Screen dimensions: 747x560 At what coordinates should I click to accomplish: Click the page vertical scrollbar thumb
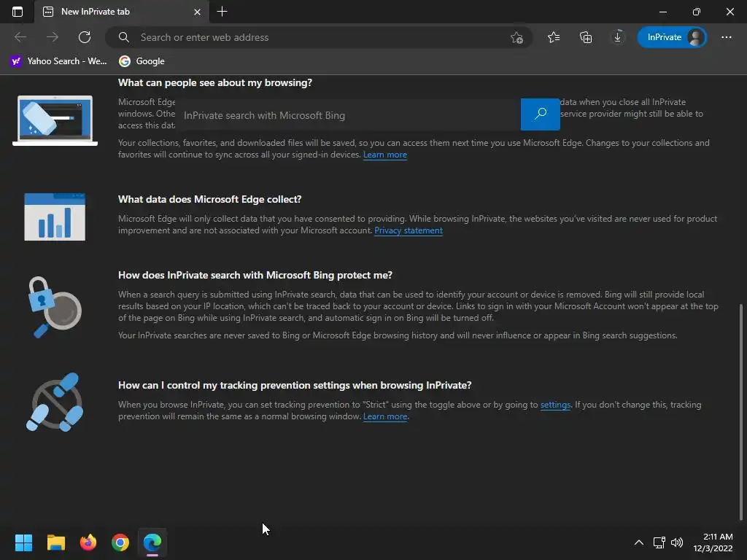(741, 412)
